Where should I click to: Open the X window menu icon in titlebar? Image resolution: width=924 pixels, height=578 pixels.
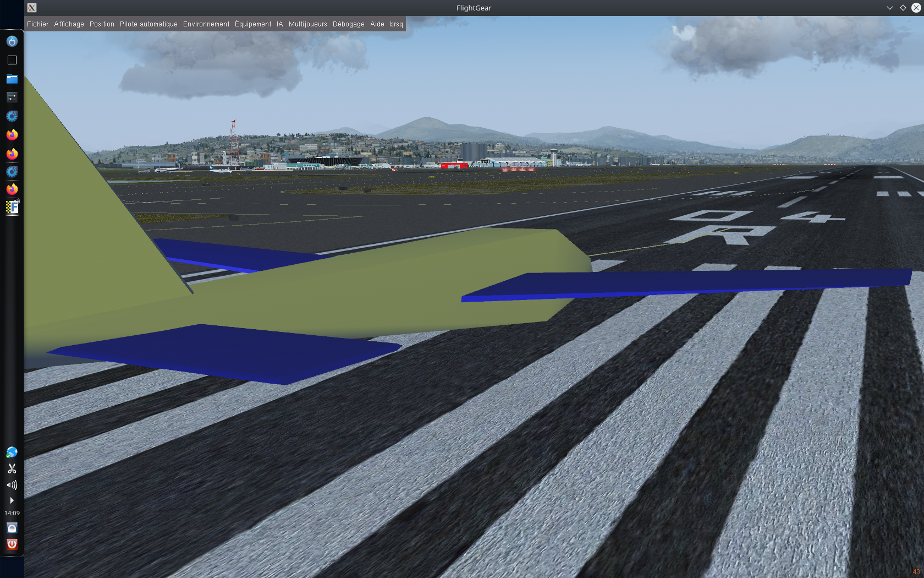point(32,8)
